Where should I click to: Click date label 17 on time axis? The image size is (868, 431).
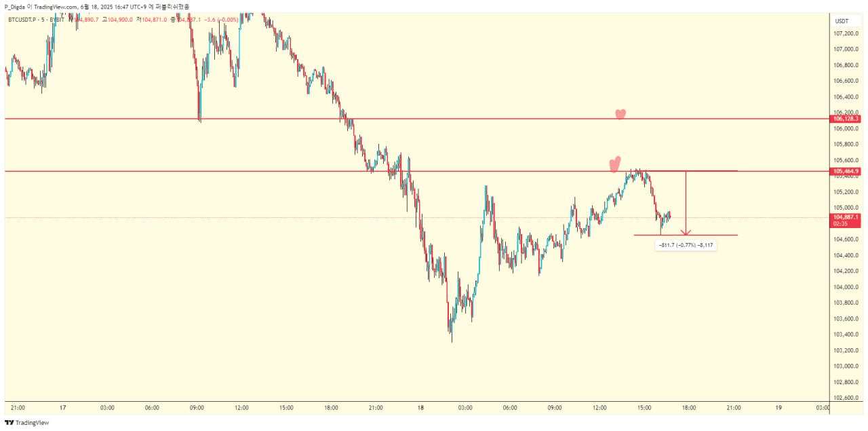click(x=62, y=408)
